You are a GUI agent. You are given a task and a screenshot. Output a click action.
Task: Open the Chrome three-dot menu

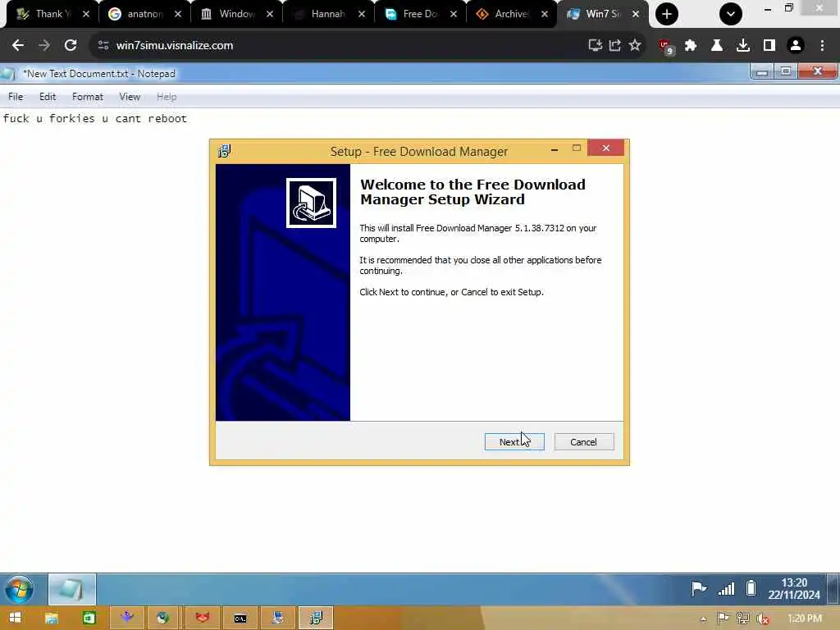822,46
